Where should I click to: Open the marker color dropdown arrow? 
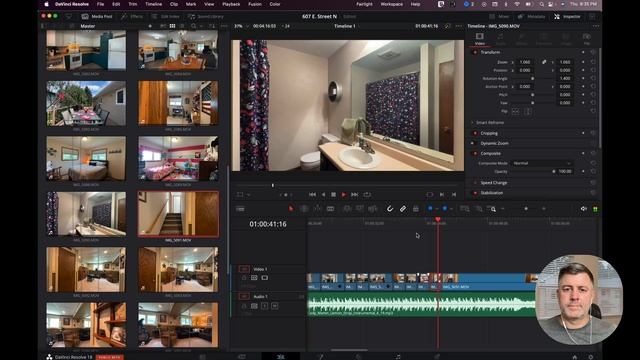(451, 209)
